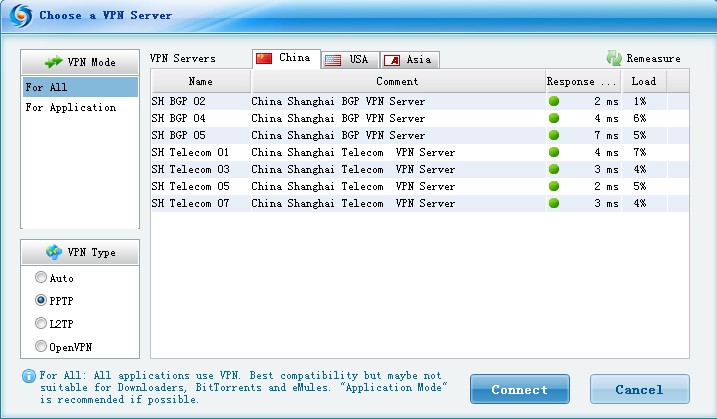Select server row SH BGP 05
Screen dimensions: 717x419
(x=420, y=135)
